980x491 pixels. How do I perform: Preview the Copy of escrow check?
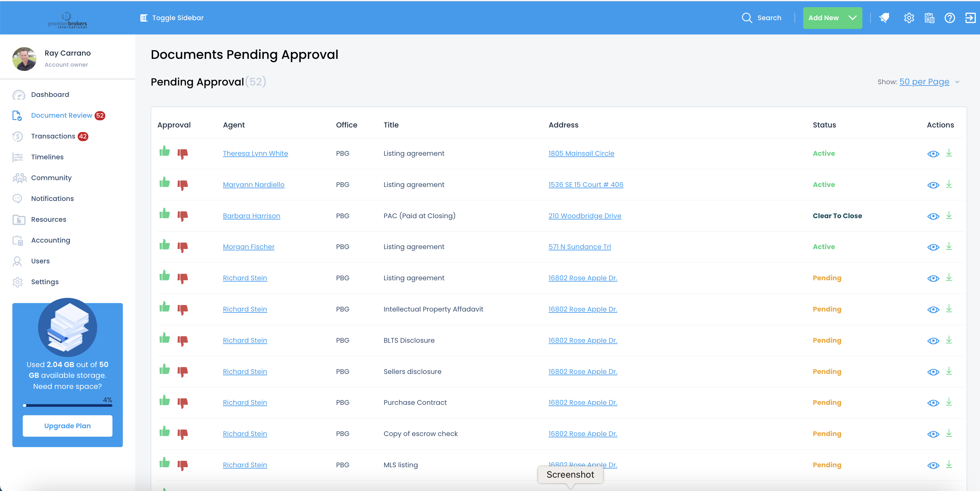[x=933, y=434]
